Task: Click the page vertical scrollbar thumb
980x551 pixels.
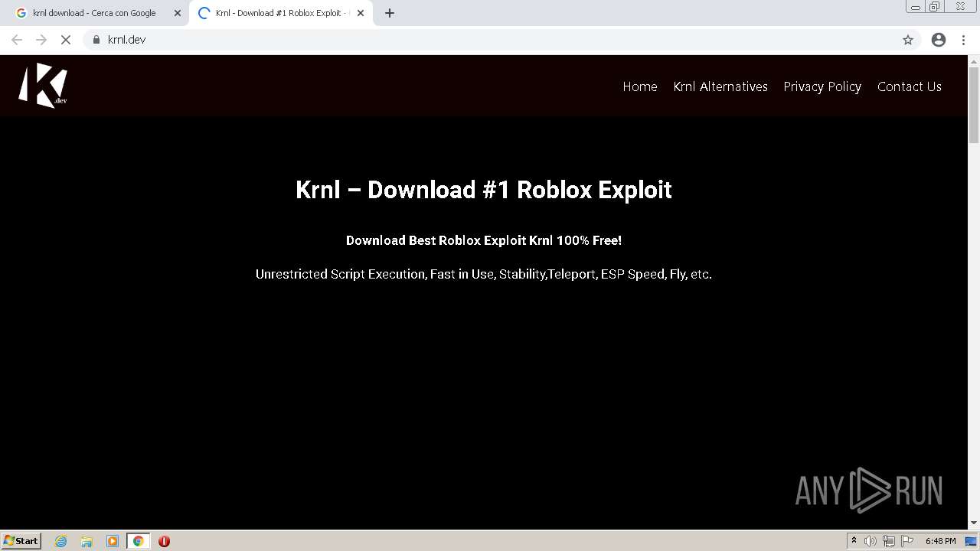Action: 974,105
